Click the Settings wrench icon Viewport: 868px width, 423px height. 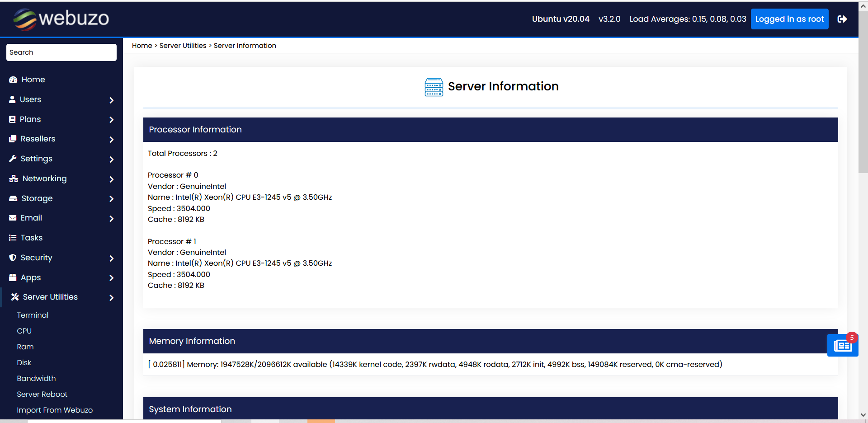[13, 159]
